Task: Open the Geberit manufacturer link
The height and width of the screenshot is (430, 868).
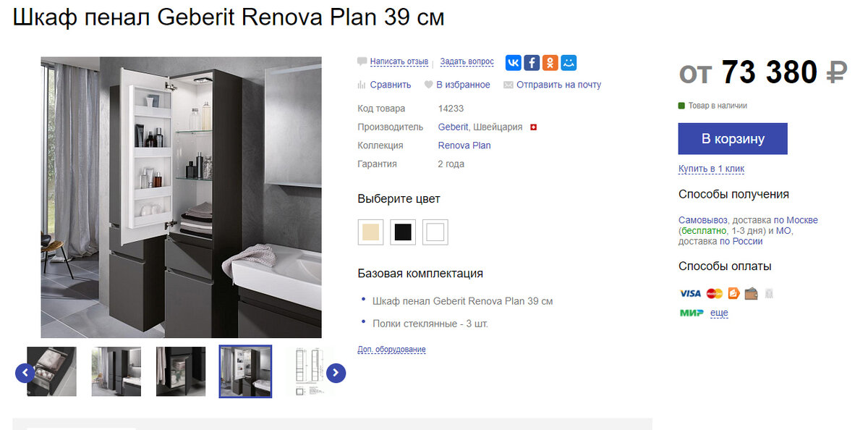Action: [x=453, y=127]
